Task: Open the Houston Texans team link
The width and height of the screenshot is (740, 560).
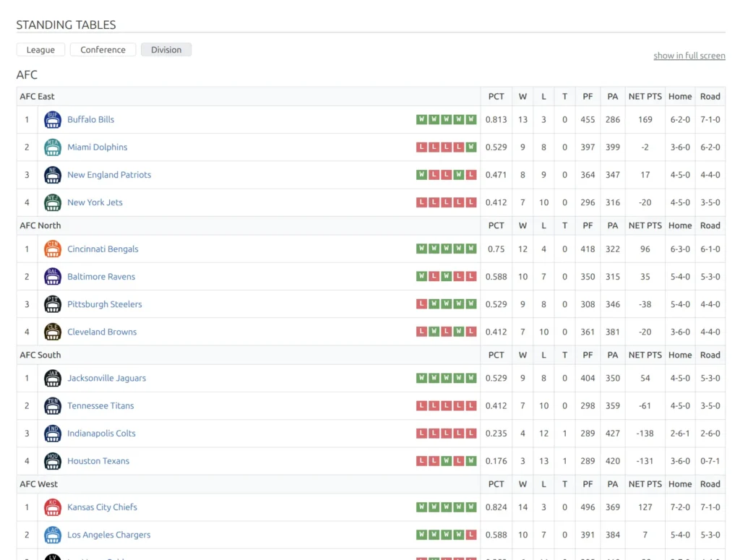Action: [x=98, y=461]
